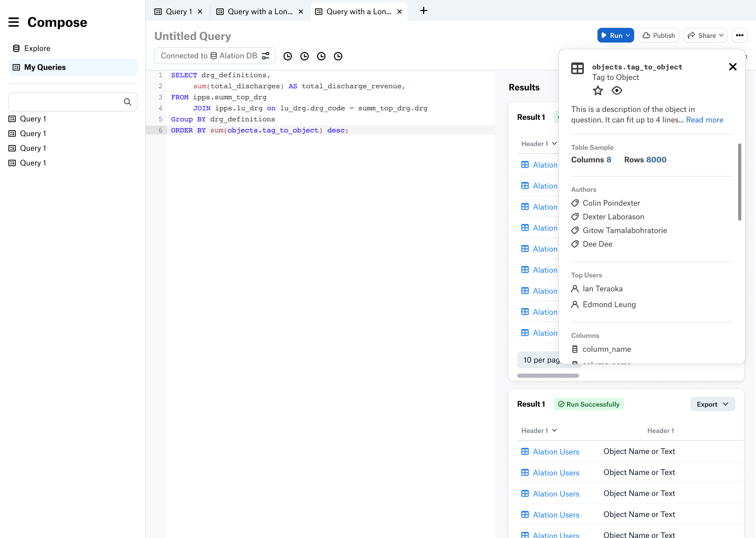
Task: Open author Dexter Laborason
Action: tap(613, 216)
